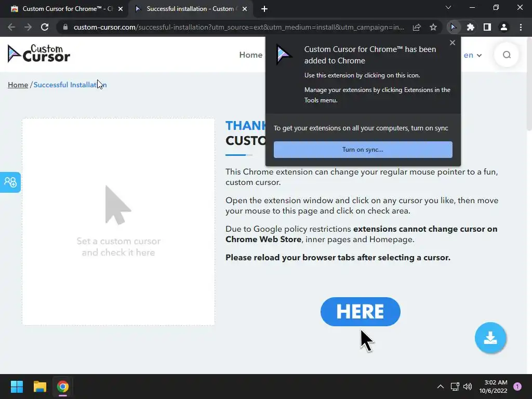Click the address bar URL field
Viewport: 532px width, 399px height.
tap(238, 27)
